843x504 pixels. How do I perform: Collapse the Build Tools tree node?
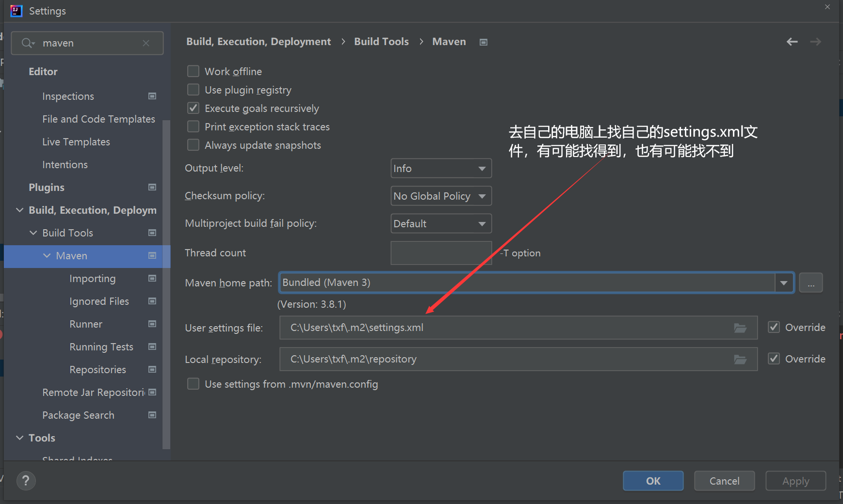[33, 233]
